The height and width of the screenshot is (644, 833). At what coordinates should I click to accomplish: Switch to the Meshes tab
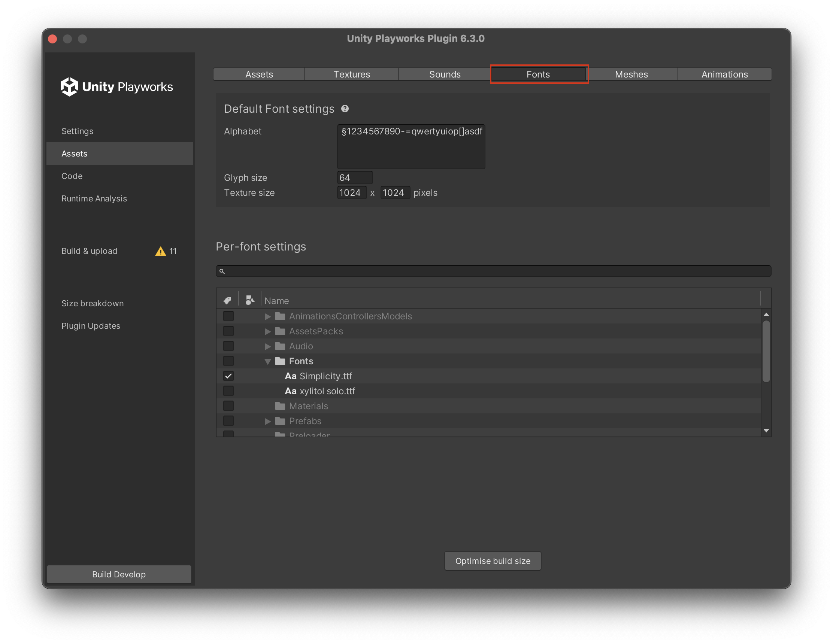coord(631,74)
